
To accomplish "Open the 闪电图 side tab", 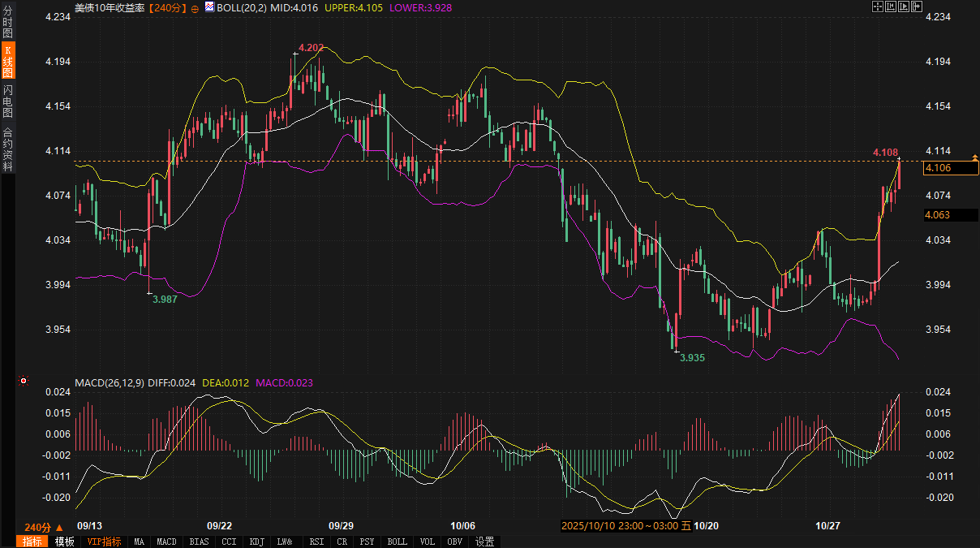I will (7, 101).
